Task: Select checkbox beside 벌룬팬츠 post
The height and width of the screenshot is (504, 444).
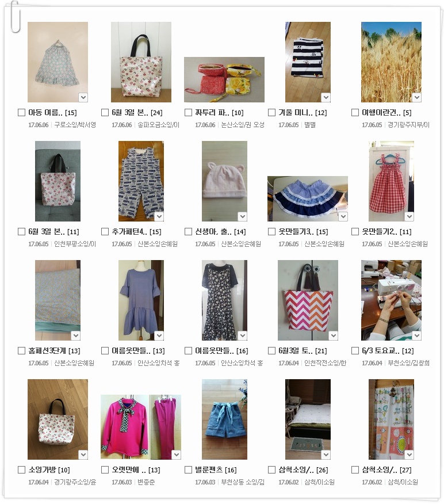Action: 188,470
